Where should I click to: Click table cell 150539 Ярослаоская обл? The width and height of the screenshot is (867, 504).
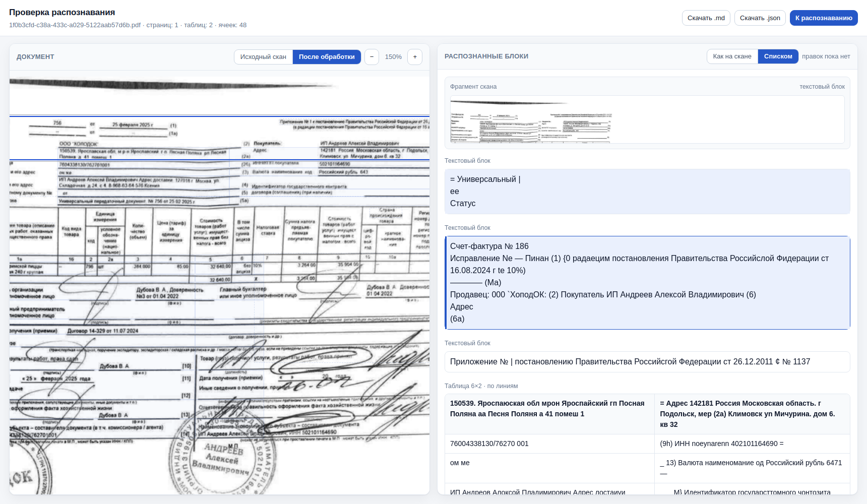(x=549, y=414)
